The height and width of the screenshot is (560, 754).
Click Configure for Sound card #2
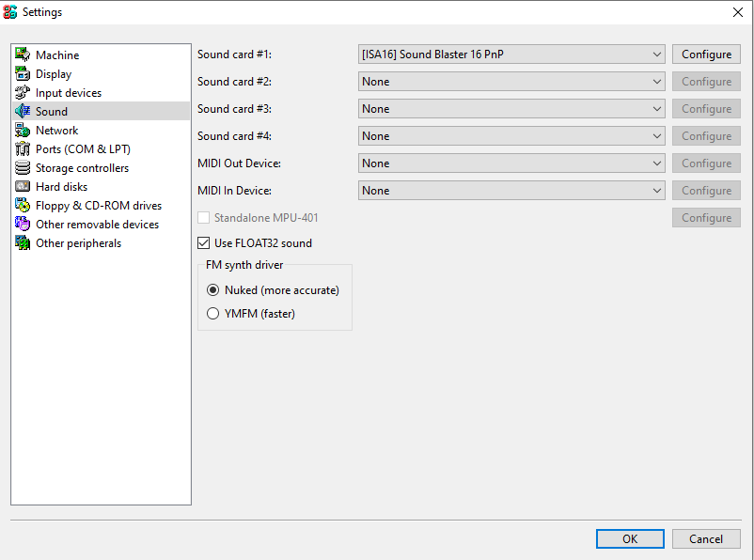[706, 82]
